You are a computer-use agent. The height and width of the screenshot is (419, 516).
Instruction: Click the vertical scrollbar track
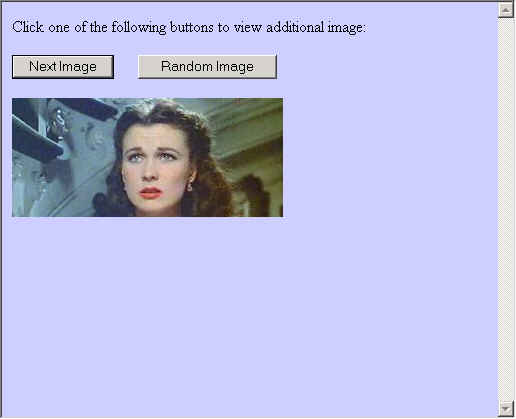(x=506, y=209)
